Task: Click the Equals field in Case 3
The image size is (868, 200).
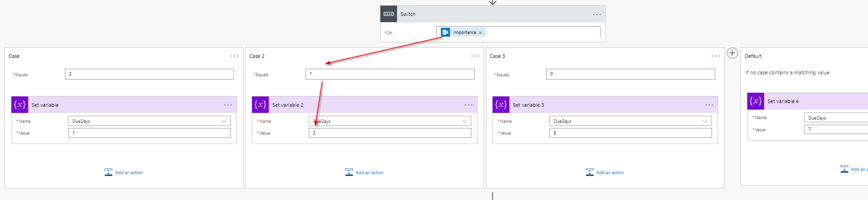Action: (630, 74)
